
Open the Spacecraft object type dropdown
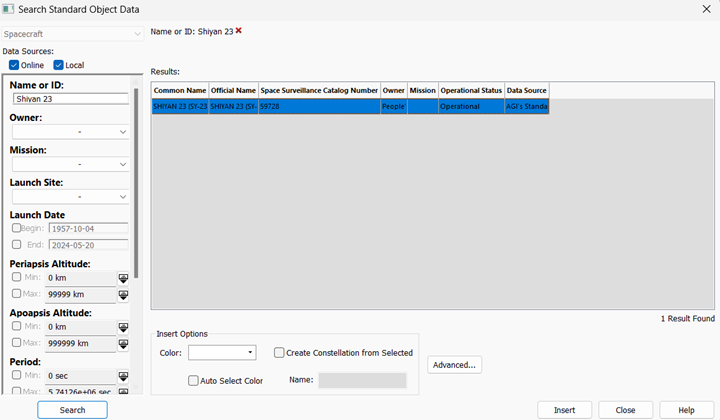pyautogui.click(x=73, y=34)
